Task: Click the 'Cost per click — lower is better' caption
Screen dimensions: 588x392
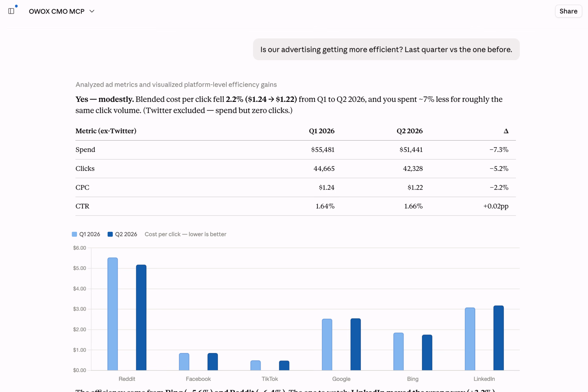Action: click(x=185, y=234)
